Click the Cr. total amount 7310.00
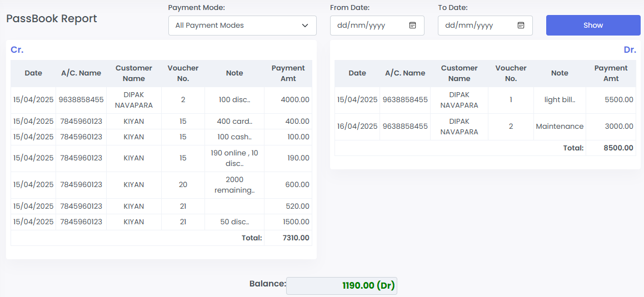This screenshot has height=297, width=644. coord(296,238)
